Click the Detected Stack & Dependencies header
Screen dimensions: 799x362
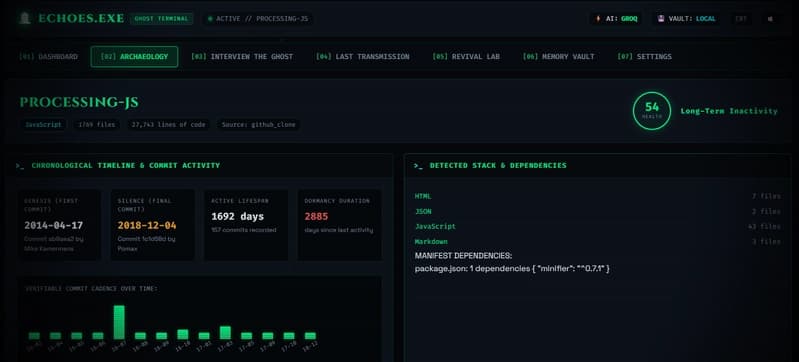pyautogui.click(x=498, y=166)
